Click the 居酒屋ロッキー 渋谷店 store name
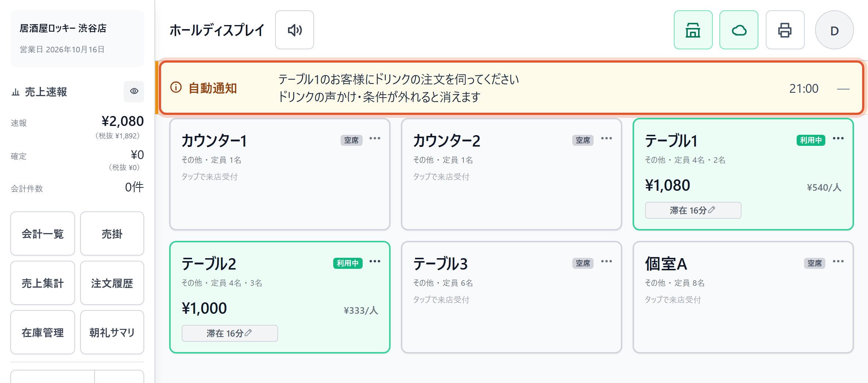This screenshot has width=868, height=383. 63,28
